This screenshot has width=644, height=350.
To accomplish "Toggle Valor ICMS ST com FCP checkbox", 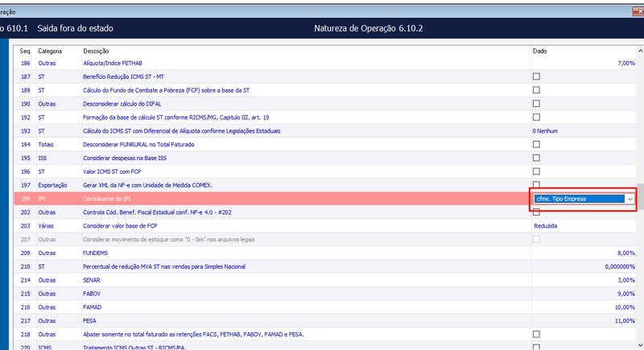I will coord(536,171).
